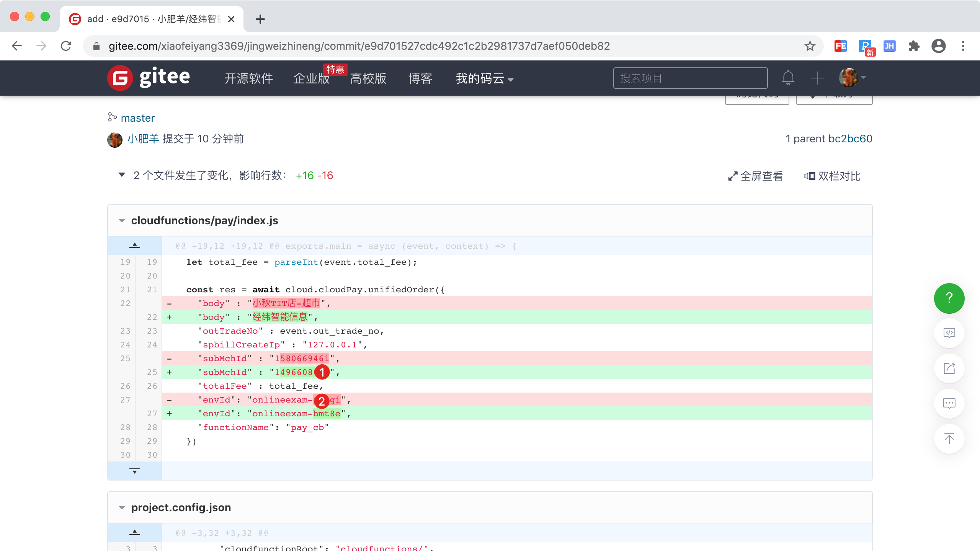This screenshot has width=980, height=551.
Task: Toggle 全屏查看 fullscreen view
Action: pyautogui.click(x=755, y=176)
